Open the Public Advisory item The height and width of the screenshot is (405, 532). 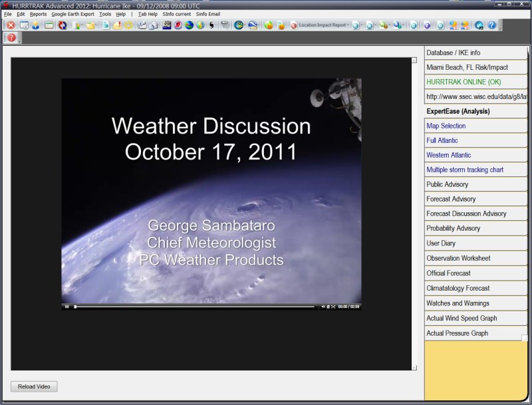coord(475,184)
